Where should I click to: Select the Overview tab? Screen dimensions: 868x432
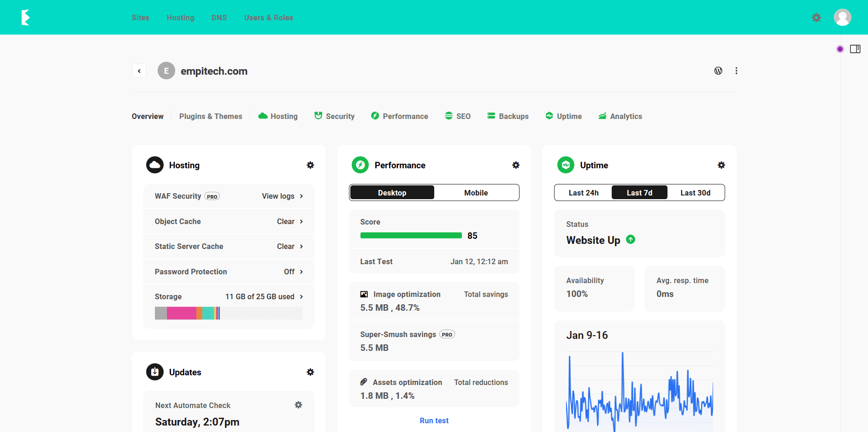[x=148, y=116]
